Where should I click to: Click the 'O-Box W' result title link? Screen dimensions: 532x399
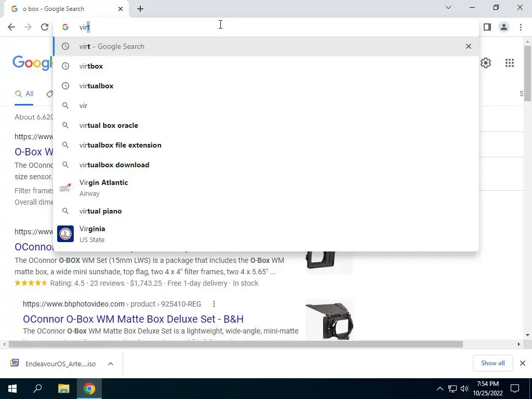(34, 152)
